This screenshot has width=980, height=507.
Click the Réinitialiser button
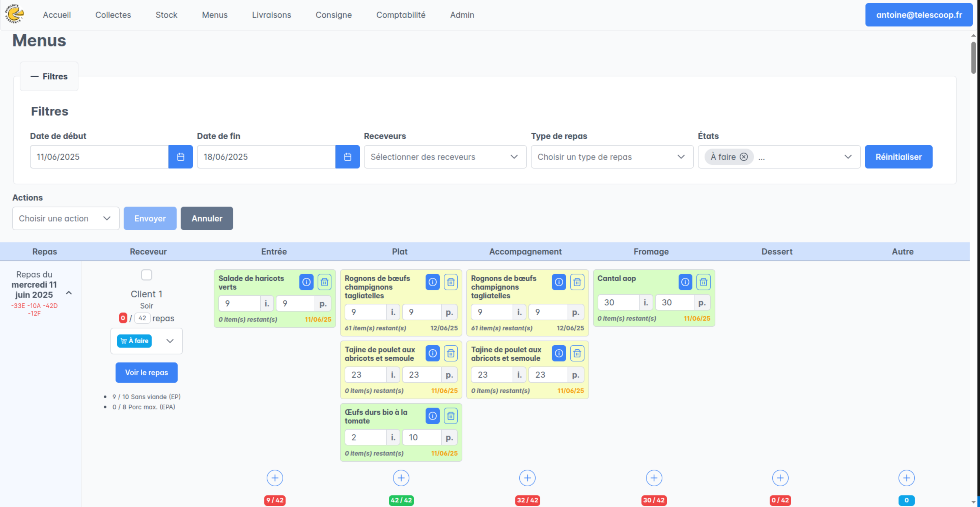[898, 157]
